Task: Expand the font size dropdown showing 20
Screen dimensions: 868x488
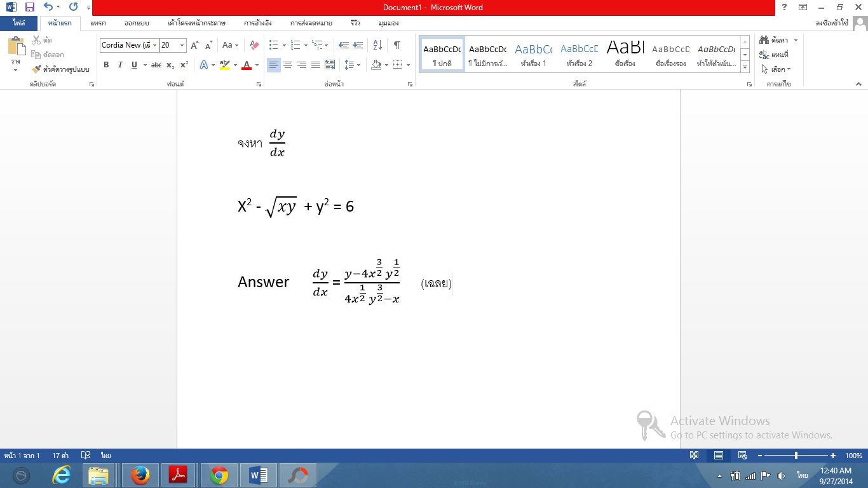Action: pos(182,45)
